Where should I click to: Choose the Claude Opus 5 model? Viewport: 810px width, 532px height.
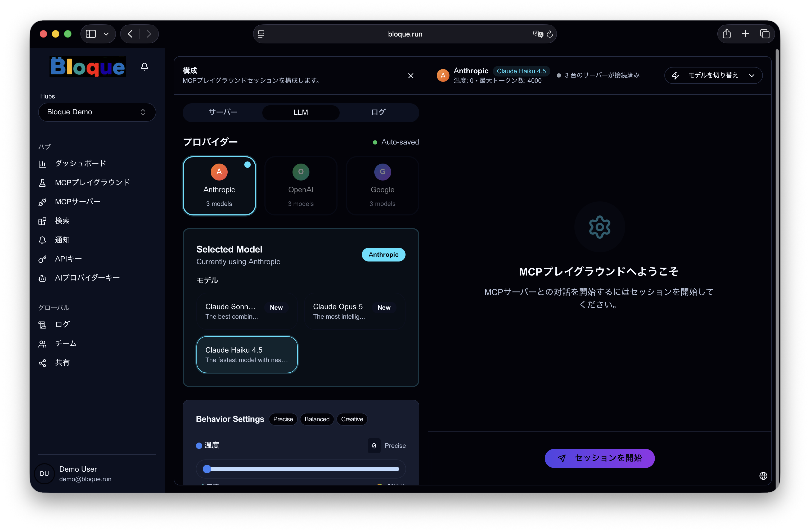point(355,311)
